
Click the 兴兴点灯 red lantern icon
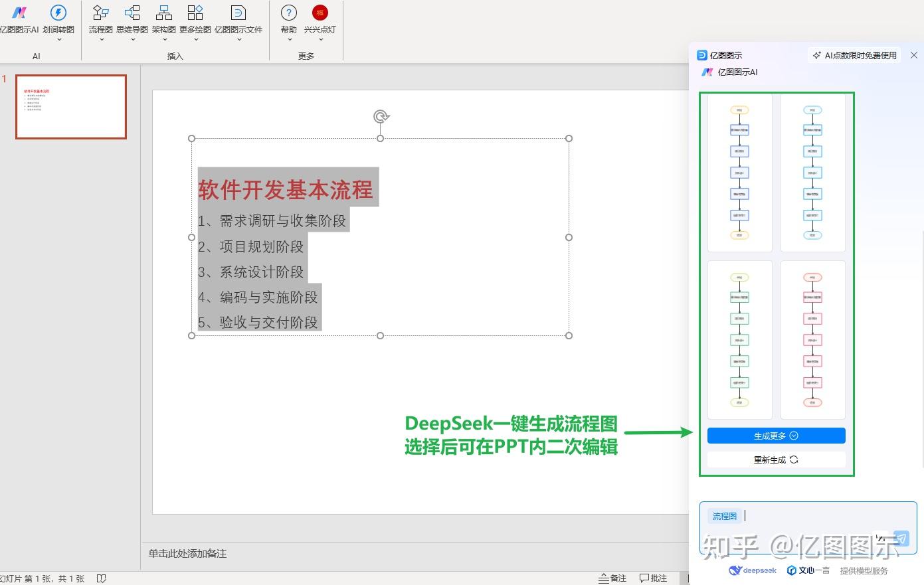320,13
